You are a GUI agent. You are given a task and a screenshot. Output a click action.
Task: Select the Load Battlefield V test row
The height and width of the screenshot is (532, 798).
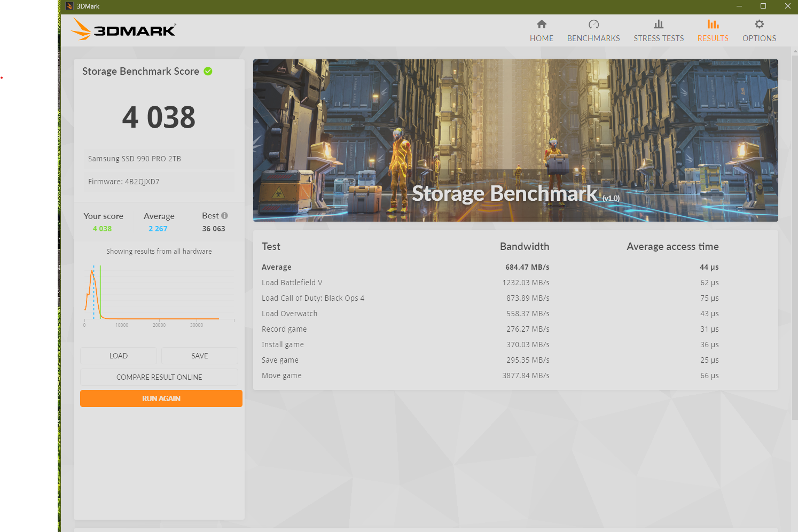coord(292,283)
